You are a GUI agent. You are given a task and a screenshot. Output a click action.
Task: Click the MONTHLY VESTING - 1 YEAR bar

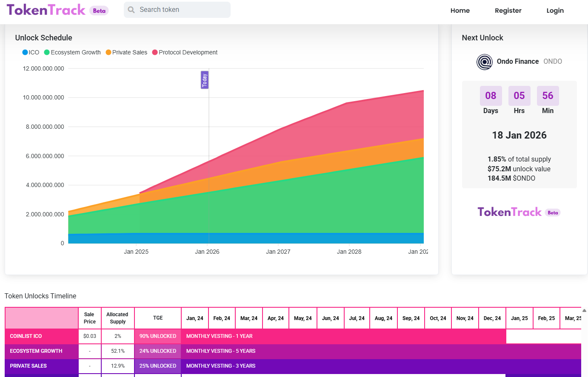(x=344, y=336)
